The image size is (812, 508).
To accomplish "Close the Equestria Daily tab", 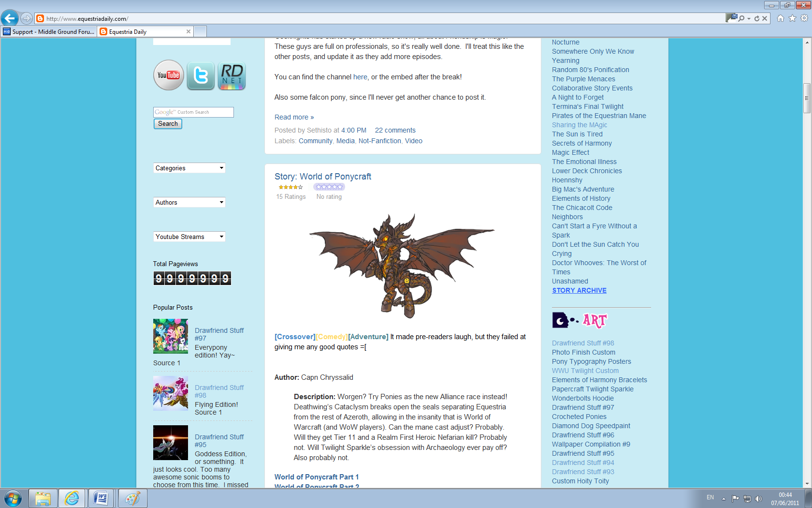I will pyautogui.click(x=188, y=31).
